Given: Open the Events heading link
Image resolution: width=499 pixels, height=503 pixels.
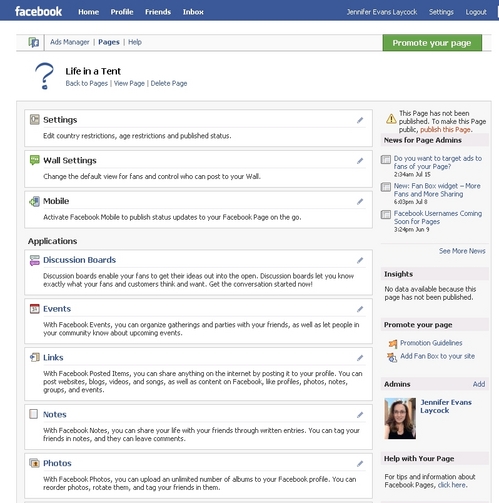Looking at the screenshot, I should click(57, 309).
